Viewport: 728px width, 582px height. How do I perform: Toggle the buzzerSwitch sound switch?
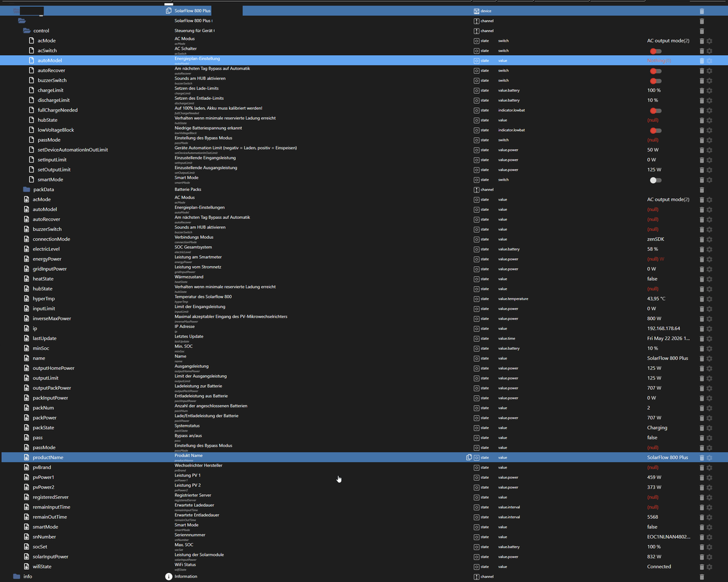click(655, 81)
